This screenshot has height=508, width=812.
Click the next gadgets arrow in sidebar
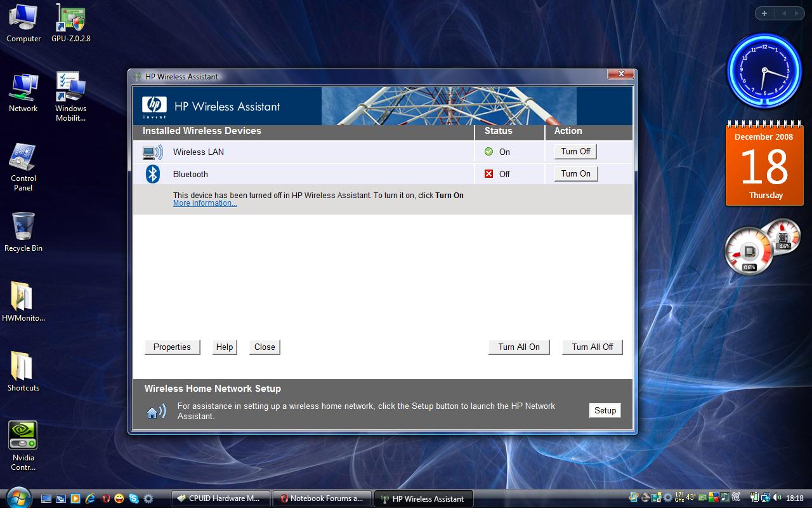[x=797, y=13]
